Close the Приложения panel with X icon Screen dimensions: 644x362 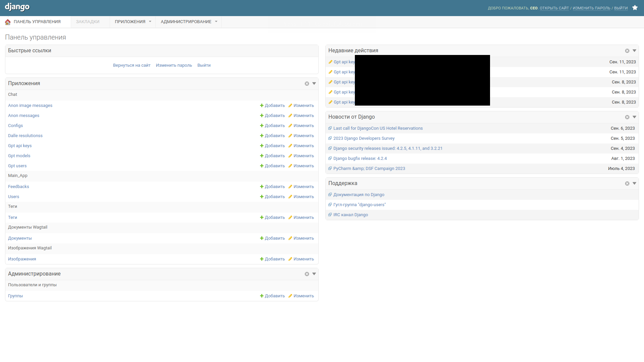(x=307, y=84)
